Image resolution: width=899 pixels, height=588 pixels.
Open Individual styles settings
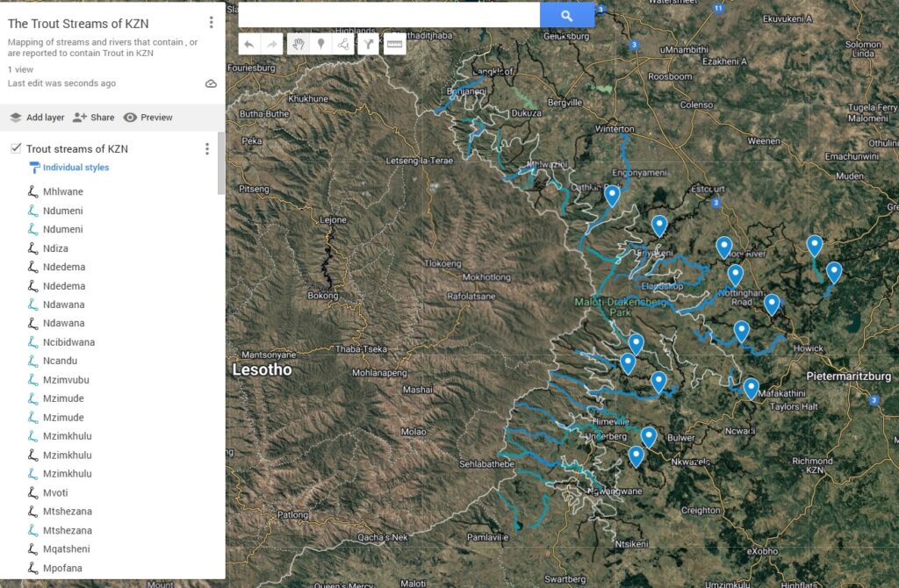pyautogui.click(x=76, y=168)
